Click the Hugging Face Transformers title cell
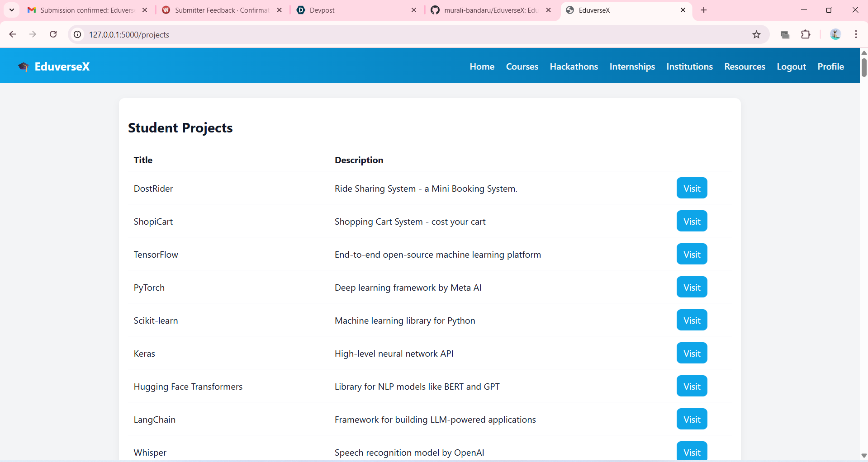 point(188,387)
